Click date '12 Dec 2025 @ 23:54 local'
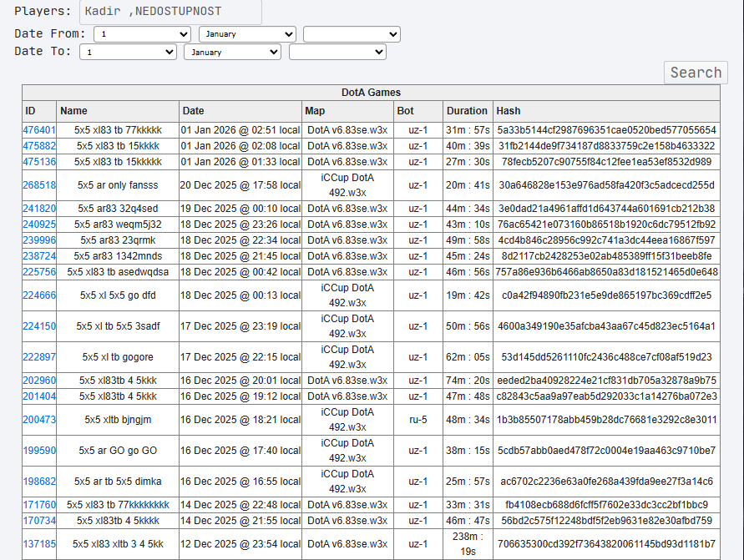The width and height of the screenshot is (744, 560). coord(240,544)
